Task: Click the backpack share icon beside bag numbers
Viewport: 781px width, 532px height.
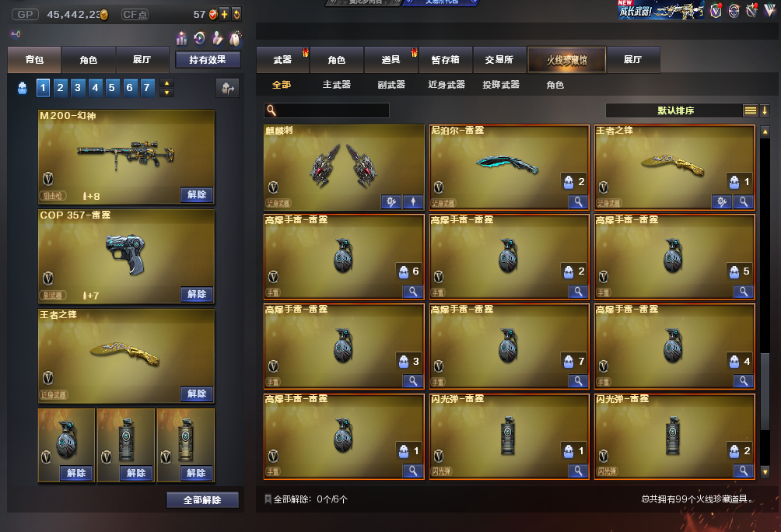Action: click(228, 88)
